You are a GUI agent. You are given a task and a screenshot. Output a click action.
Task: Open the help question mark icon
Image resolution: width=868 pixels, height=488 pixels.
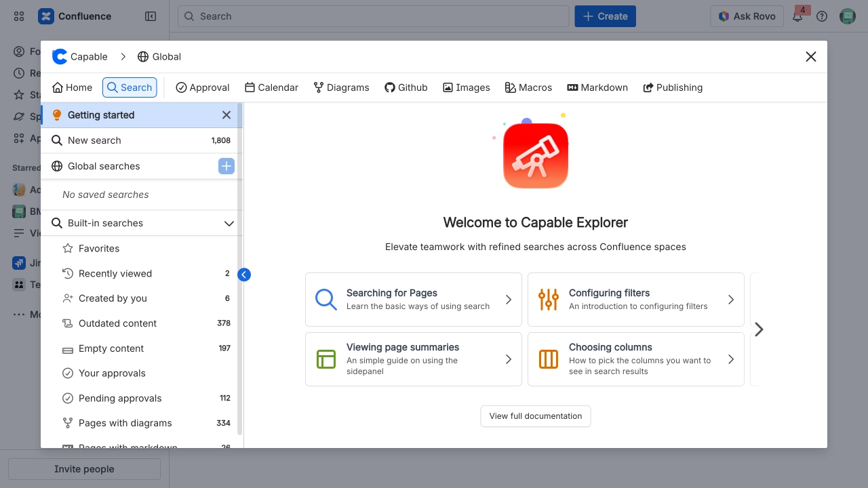(x=822, y=16)
